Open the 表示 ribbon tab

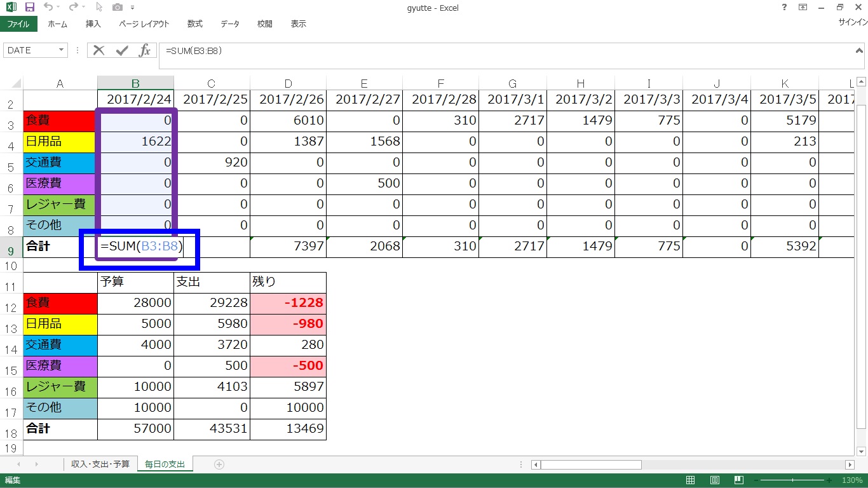[x=299, y=24]
